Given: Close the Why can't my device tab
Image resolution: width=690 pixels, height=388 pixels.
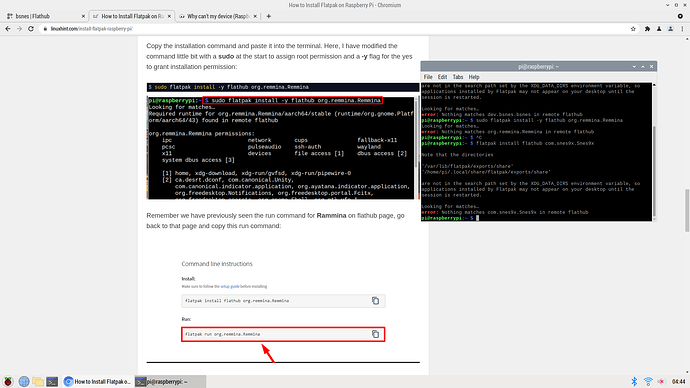Looking at the screenshot, I should click(x=255, y=16).
